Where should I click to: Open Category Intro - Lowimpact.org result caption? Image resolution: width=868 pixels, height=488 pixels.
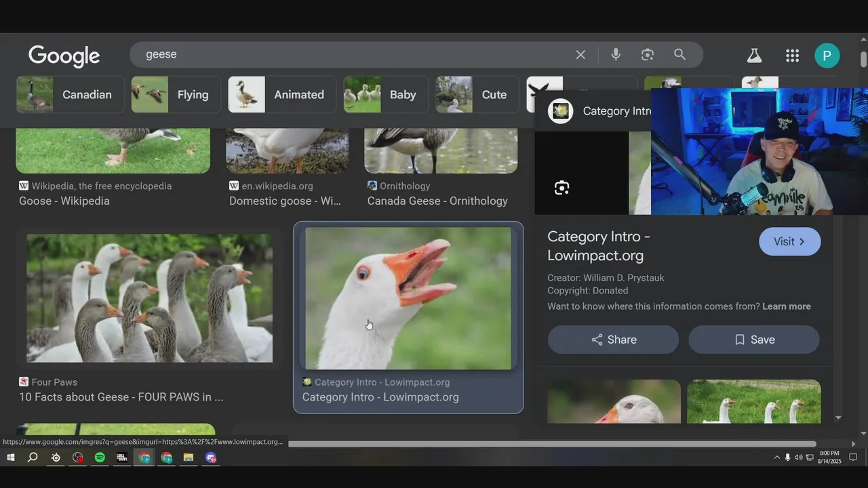[380, 397]
